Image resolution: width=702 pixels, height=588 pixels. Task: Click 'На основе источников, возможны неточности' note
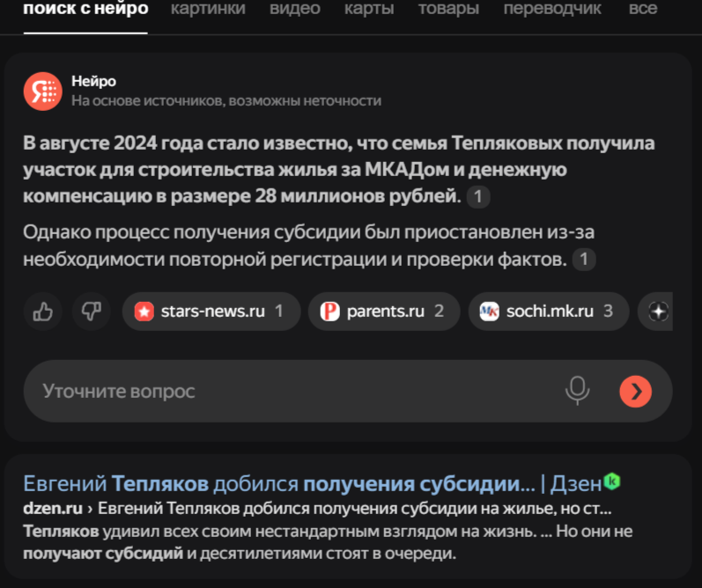[x=226, y=101]
